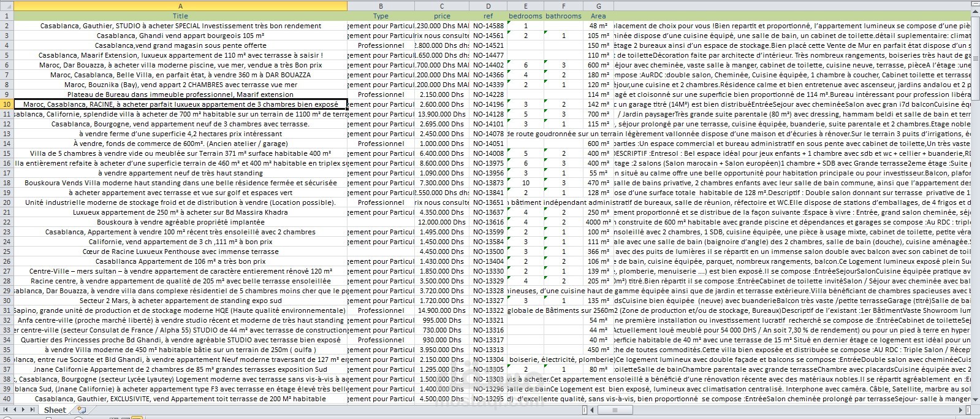This screenshot has height=419, width=980.
Task: Select price cell 730.000 Dhs
Action: 442,330
